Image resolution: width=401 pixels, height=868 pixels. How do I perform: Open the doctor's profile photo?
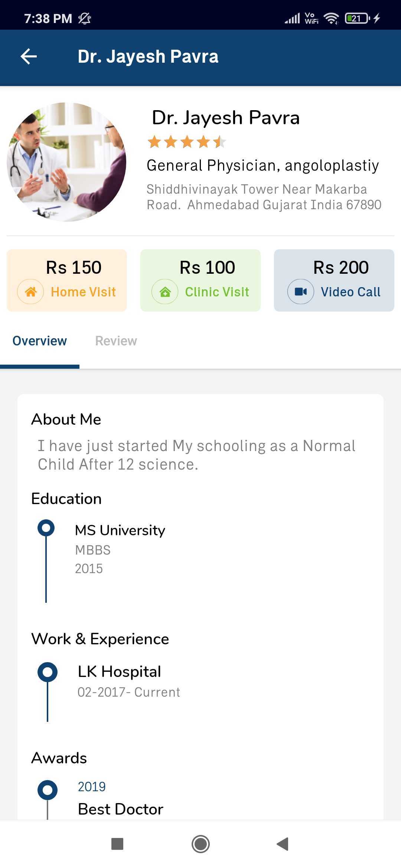67,162
